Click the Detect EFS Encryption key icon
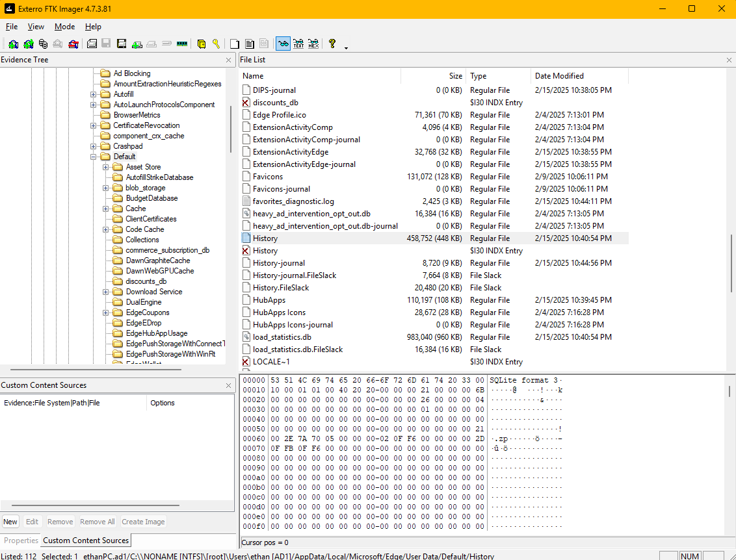Viewport: 736px width, 560px height. click(216, 44)
